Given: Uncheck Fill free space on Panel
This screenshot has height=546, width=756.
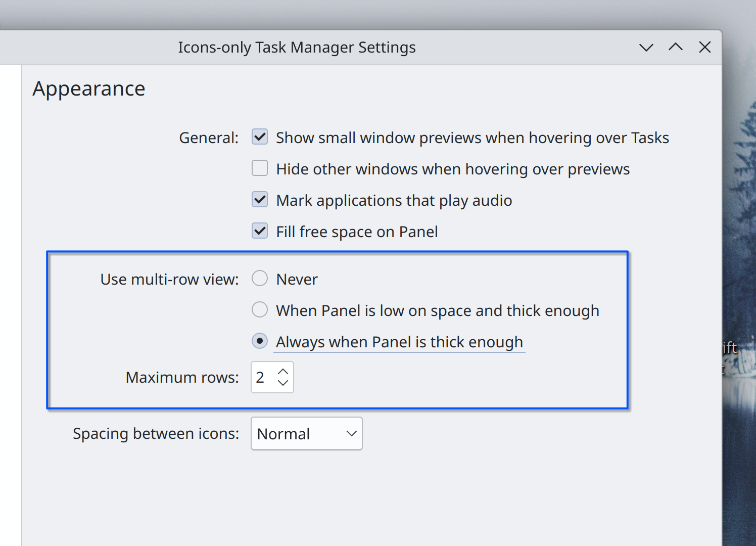Looking at the screenshot, I should (x=260, y=231).
